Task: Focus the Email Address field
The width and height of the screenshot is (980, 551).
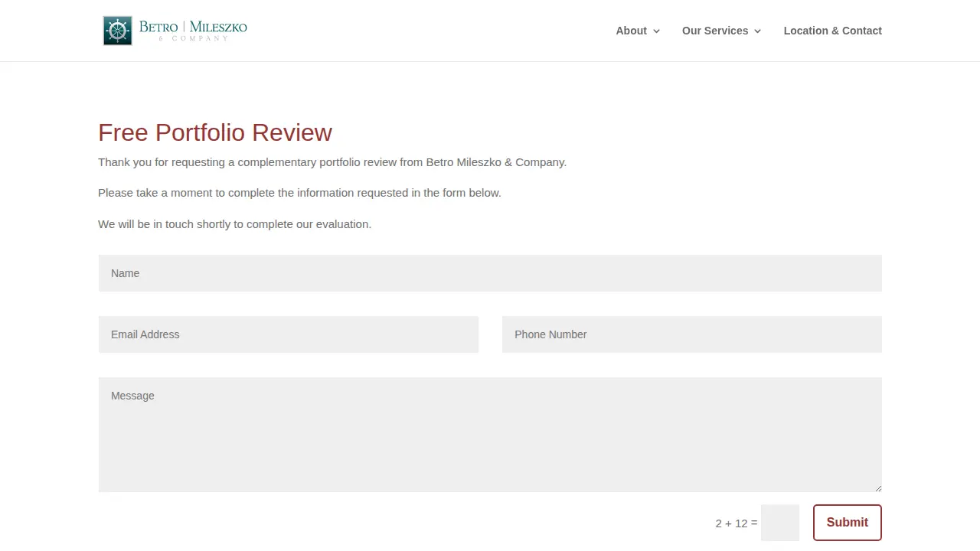Action: click(x=289, y=334)
